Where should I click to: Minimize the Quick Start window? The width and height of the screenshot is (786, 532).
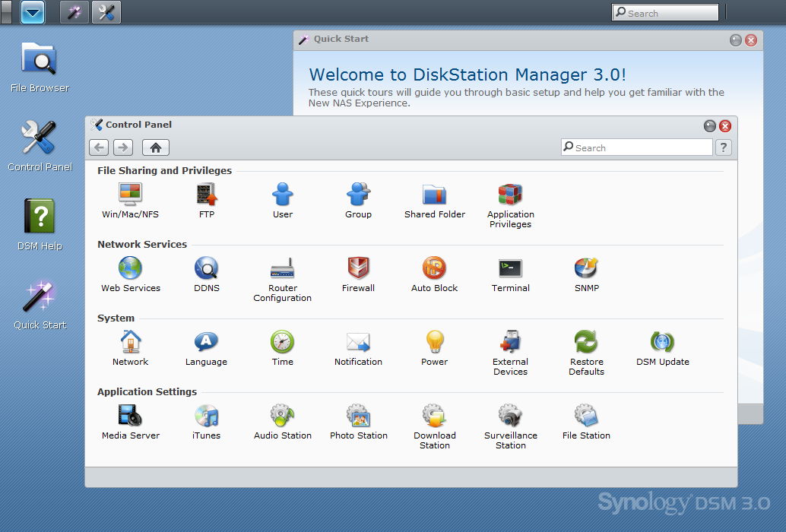point(735,40)
